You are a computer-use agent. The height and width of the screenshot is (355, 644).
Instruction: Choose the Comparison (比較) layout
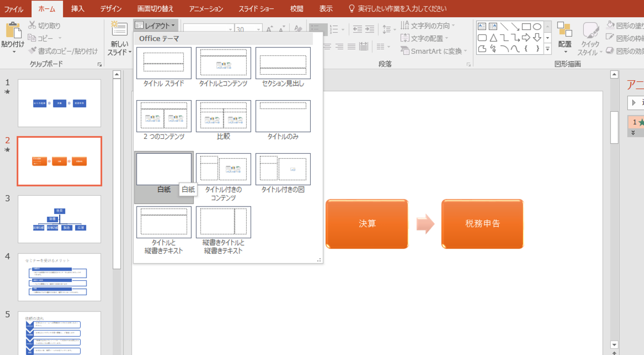(224, 120)
